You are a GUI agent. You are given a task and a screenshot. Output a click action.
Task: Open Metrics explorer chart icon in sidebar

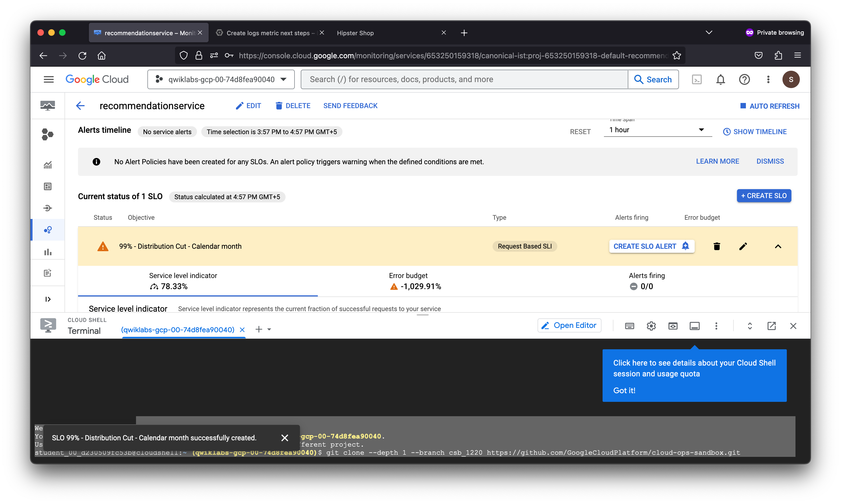[x=47, y=165]
